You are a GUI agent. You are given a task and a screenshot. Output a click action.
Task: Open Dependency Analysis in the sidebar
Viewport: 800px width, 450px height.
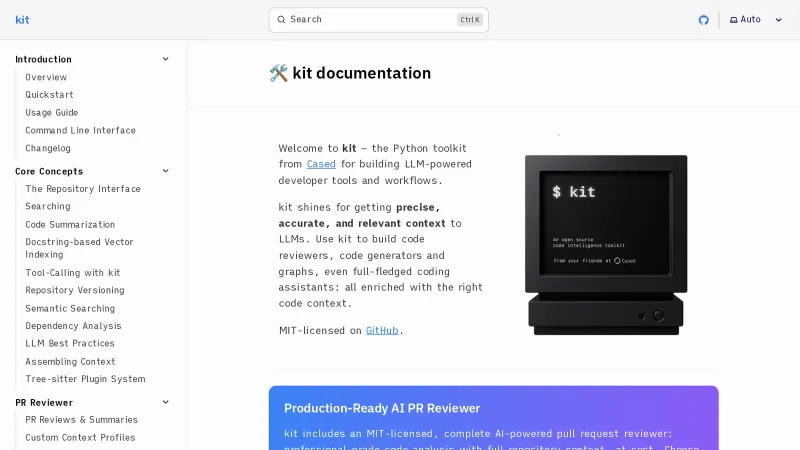[x=73, y=326]
